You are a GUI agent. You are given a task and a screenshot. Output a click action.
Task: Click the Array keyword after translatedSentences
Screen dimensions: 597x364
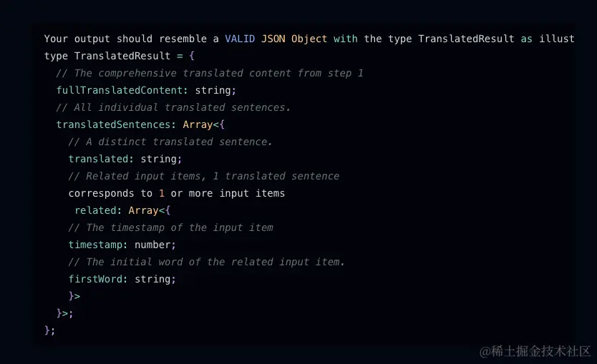198,124
